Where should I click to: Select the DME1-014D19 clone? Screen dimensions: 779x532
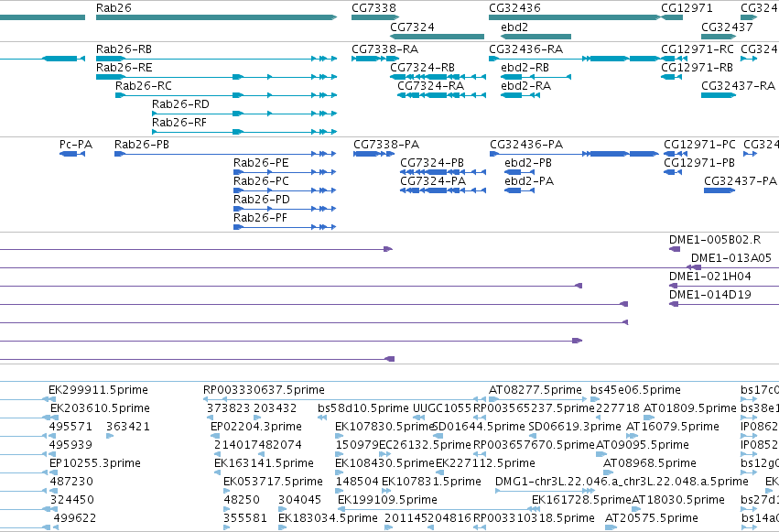(x=724, y=304)
